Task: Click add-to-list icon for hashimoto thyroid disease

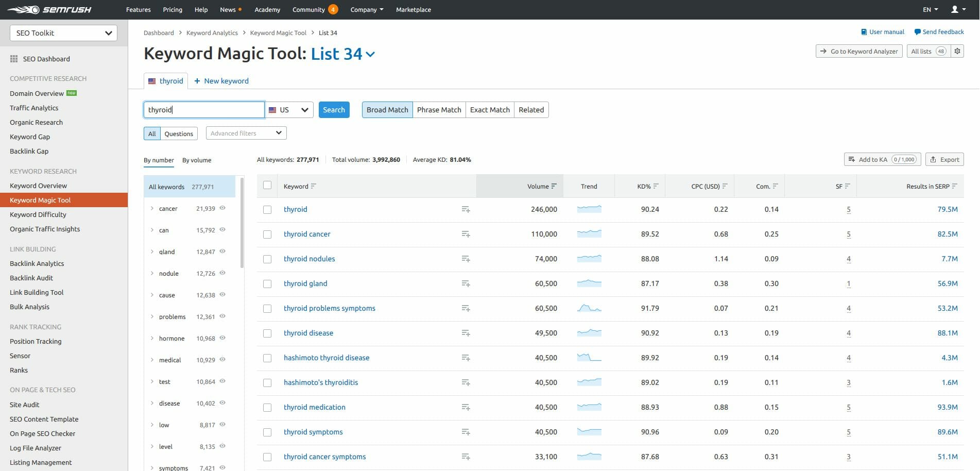Action: tap(466, 358)
